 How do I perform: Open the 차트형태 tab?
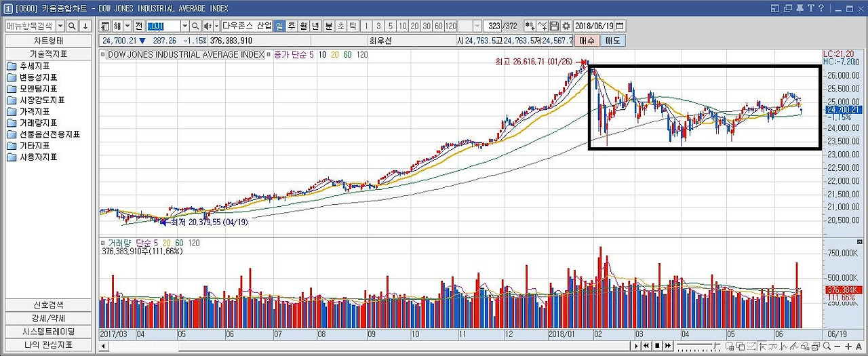48,40
